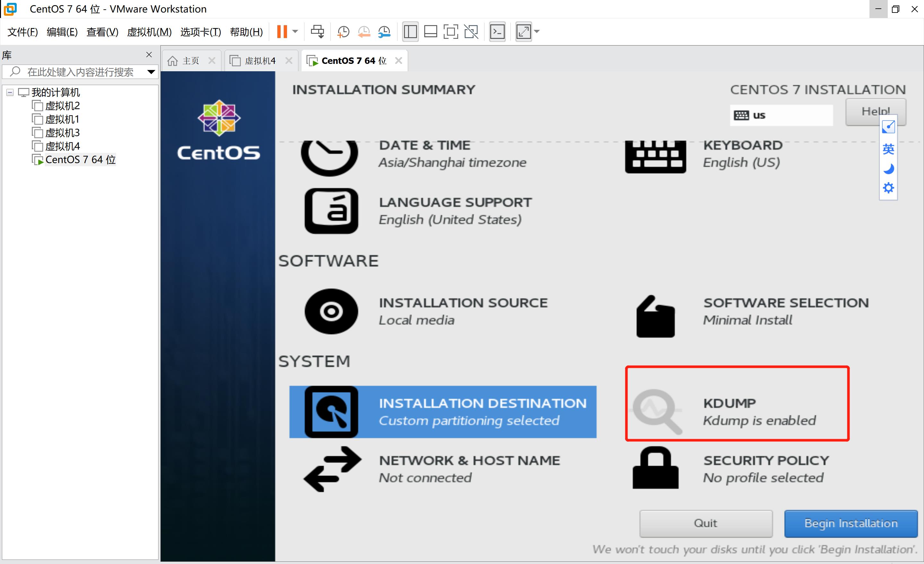Click the stretch guest display icon

tap(524, 31)
